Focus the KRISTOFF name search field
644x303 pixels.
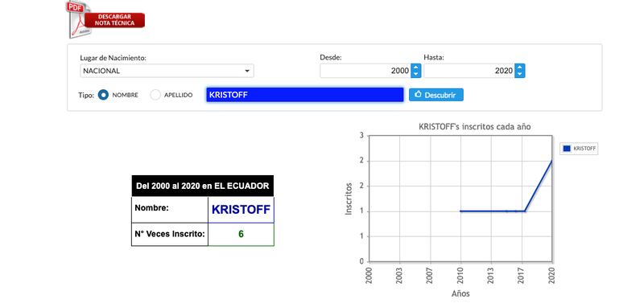[x=305, y=95]
